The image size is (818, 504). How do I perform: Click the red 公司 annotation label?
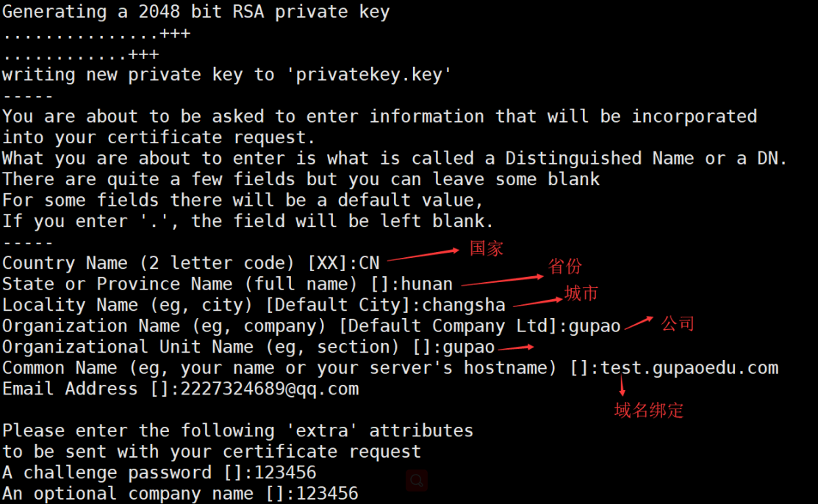pos(678,323)
